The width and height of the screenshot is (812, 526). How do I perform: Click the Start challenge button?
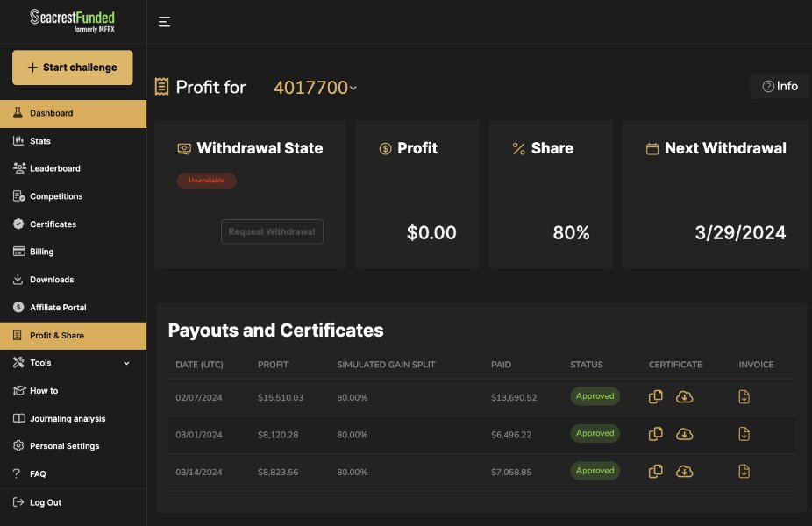pyautogui.click(x=72, y=67)
